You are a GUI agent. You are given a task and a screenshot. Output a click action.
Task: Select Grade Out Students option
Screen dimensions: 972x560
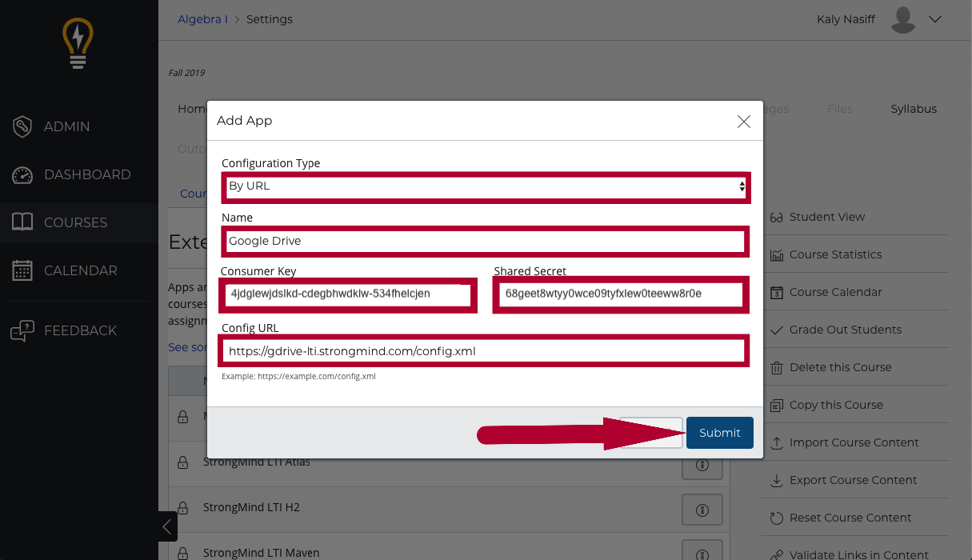[846, 330]
